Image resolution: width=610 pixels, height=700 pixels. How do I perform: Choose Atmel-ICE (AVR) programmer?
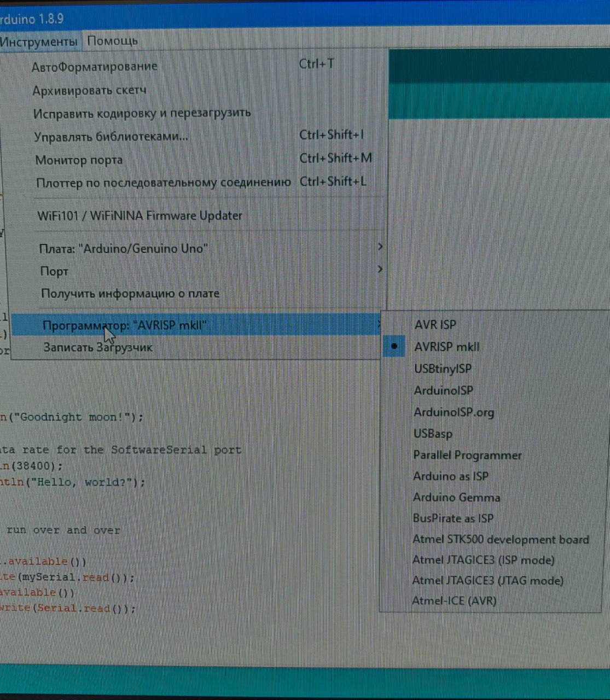[492, 601]
